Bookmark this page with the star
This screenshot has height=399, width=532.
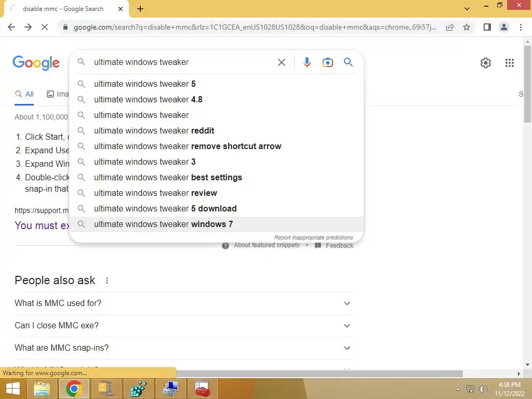tap(467, 27)
